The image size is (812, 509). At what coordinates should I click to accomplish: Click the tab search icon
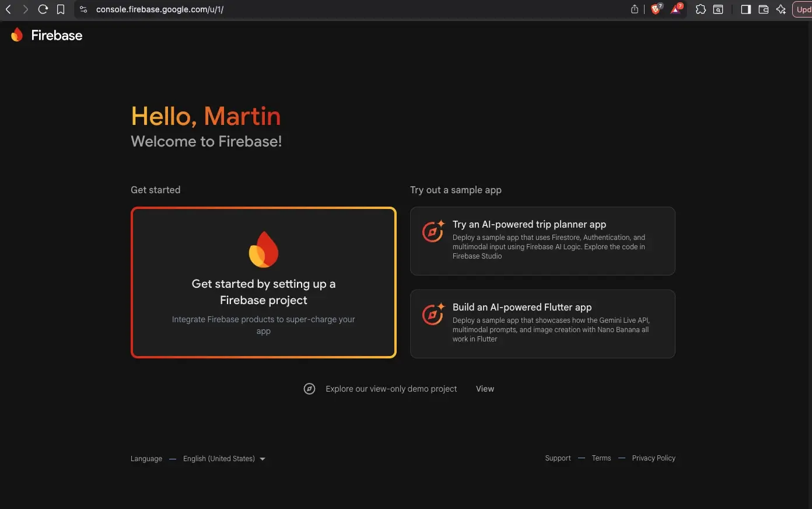(x=717, y=9)
